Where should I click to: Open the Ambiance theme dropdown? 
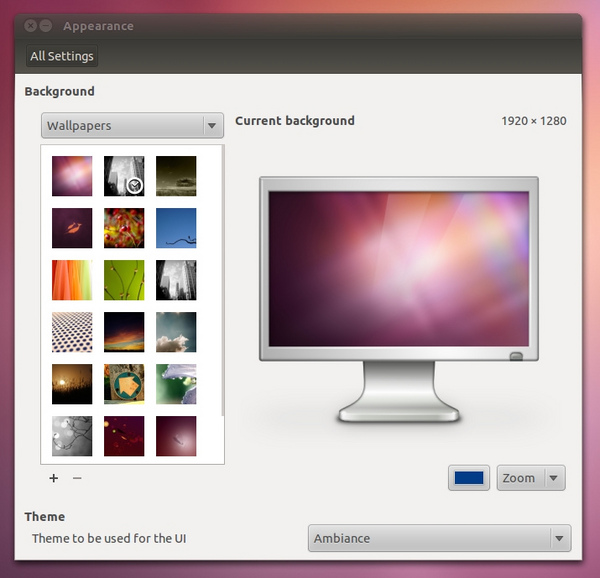439,538
